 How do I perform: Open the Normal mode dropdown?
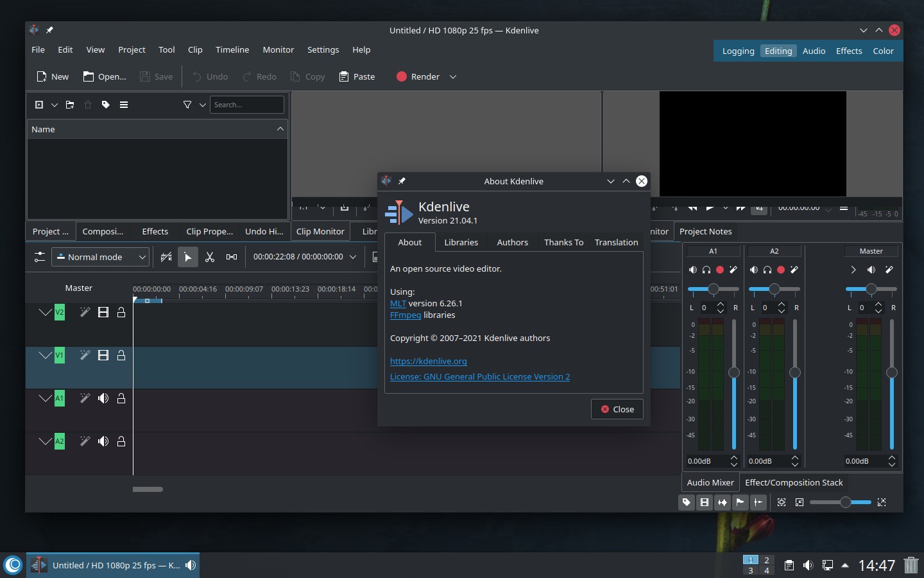pos(101,257)
